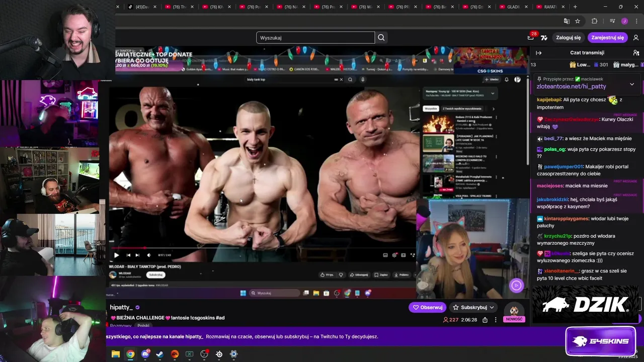Click Zaloguj się button

pos(569,38)
